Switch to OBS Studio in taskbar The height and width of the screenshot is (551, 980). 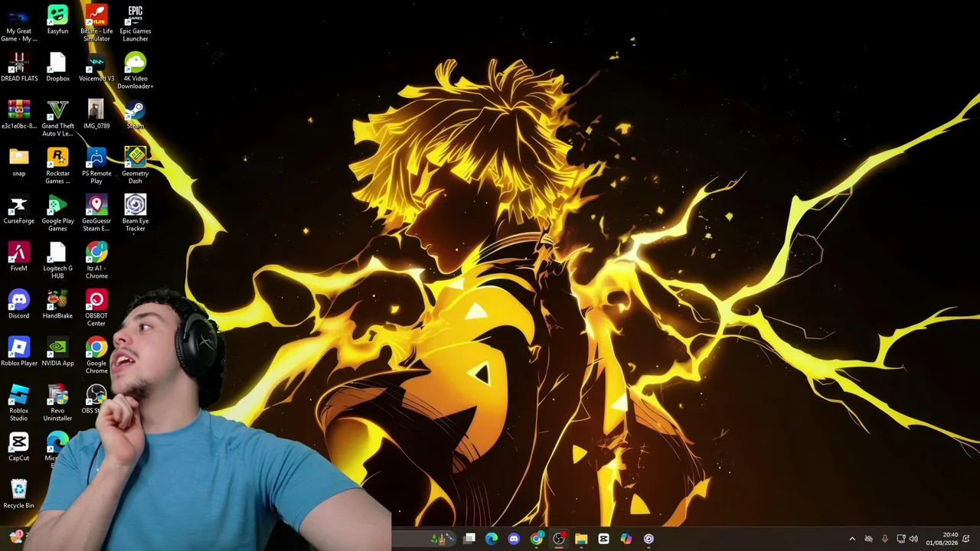coord(559,539)
